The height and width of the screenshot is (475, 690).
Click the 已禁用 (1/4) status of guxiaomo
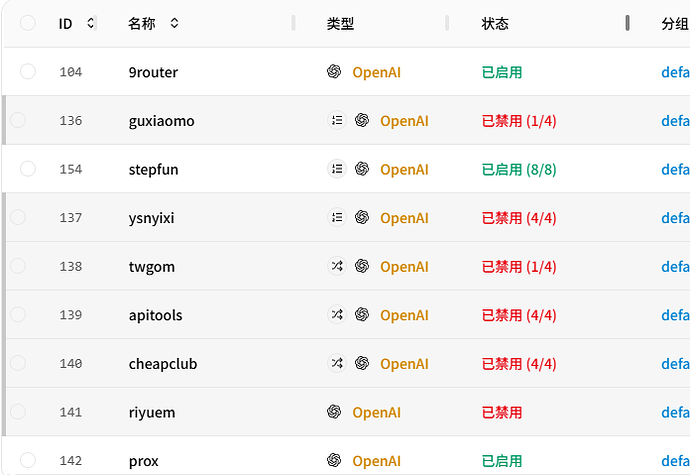(x=519, y=121)
